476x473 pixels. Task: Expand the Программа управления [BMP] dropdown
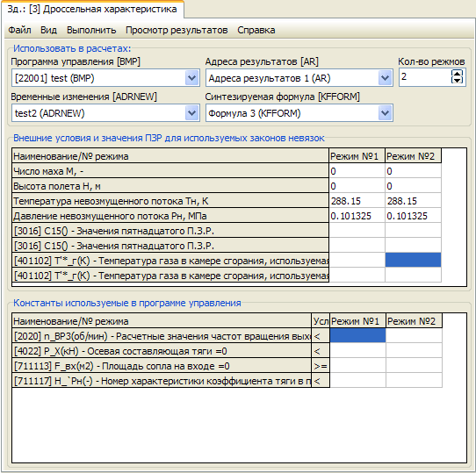click(x=191, y=78)
